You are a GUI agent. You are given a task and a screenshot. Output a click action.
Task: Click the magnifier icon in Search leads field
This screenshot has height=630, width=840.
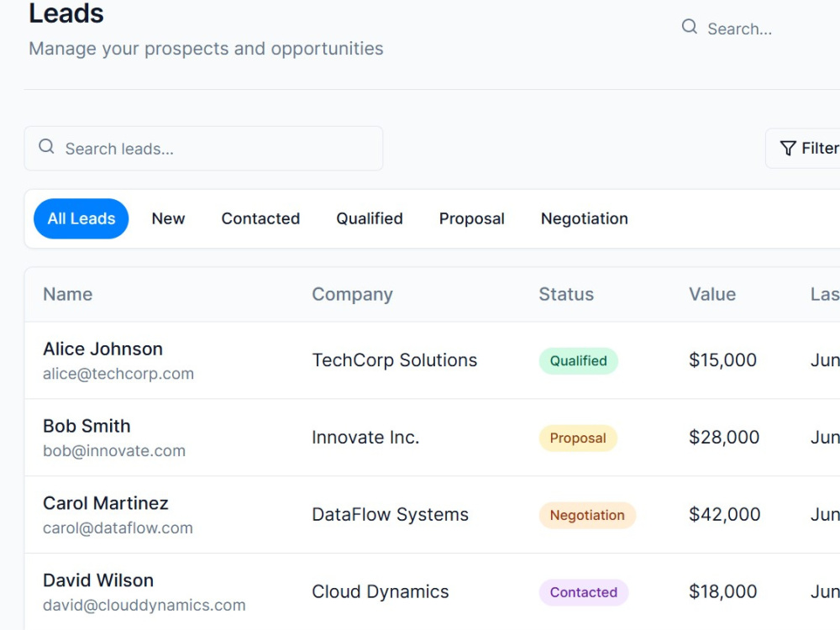(46, 147)
